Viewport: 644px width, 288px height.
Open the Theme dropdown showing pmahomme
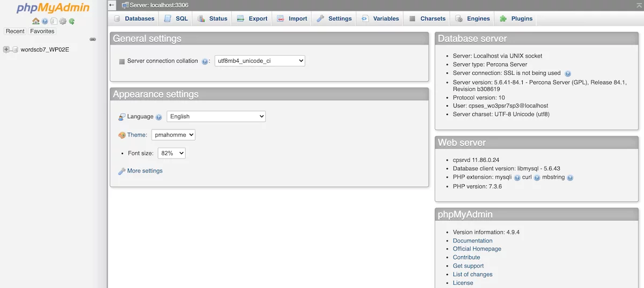click(x=173, y=135)
